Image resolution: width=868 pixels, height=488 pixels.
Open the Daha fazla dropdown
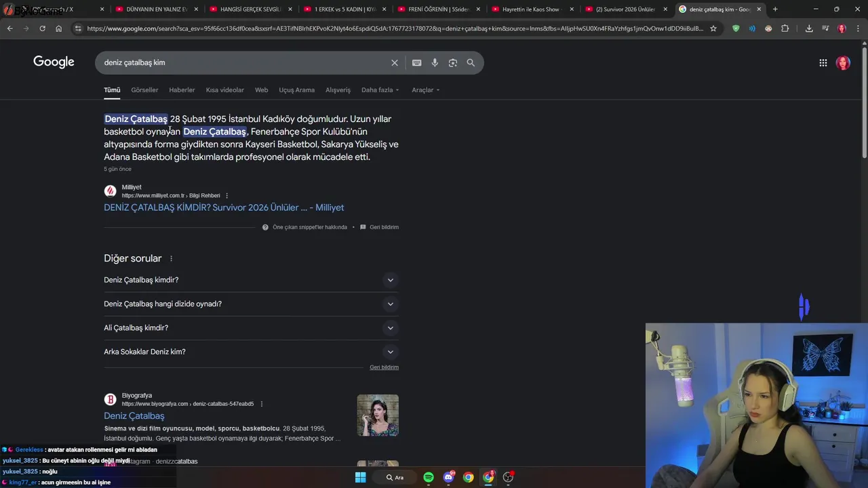click(380, 90)
